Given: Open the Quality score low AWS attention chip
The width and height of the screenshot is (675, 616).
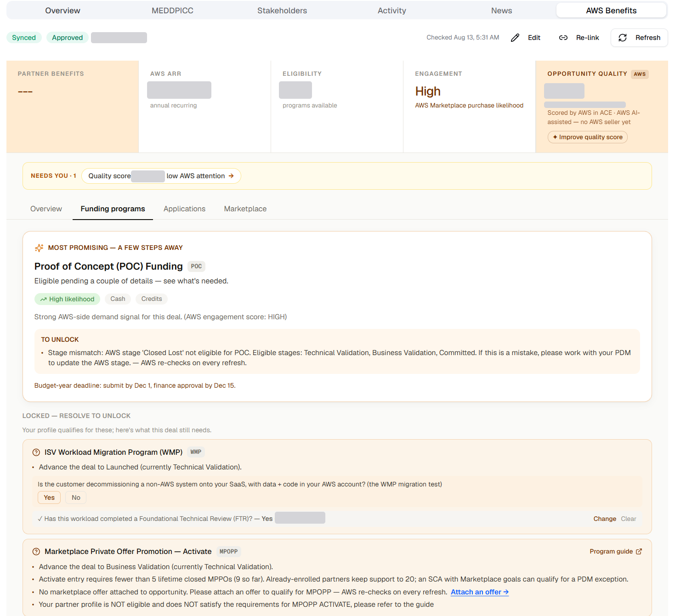Looking at the screenshot, I should point(161,176).
